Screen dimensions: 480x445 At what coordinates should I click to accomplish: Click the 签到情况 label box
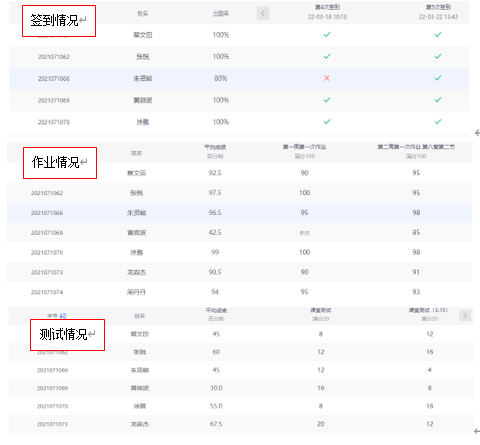point(59,21)
